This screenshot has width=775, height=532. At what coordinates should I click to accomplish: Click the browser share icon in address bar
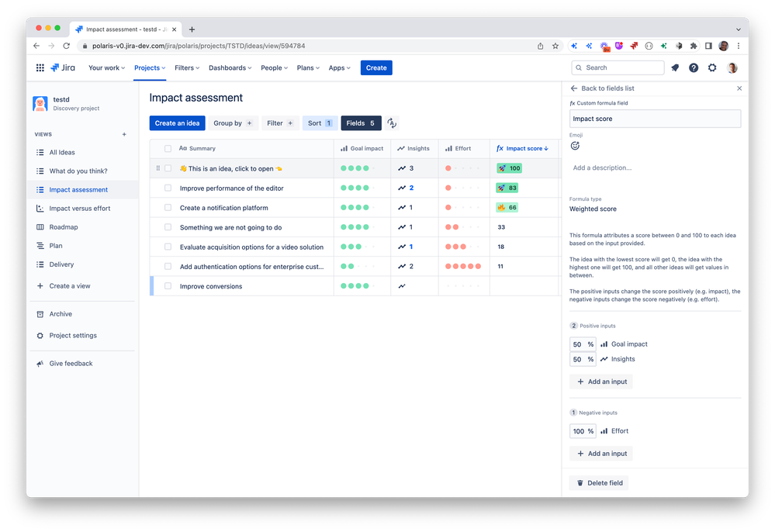click(540, 46)
